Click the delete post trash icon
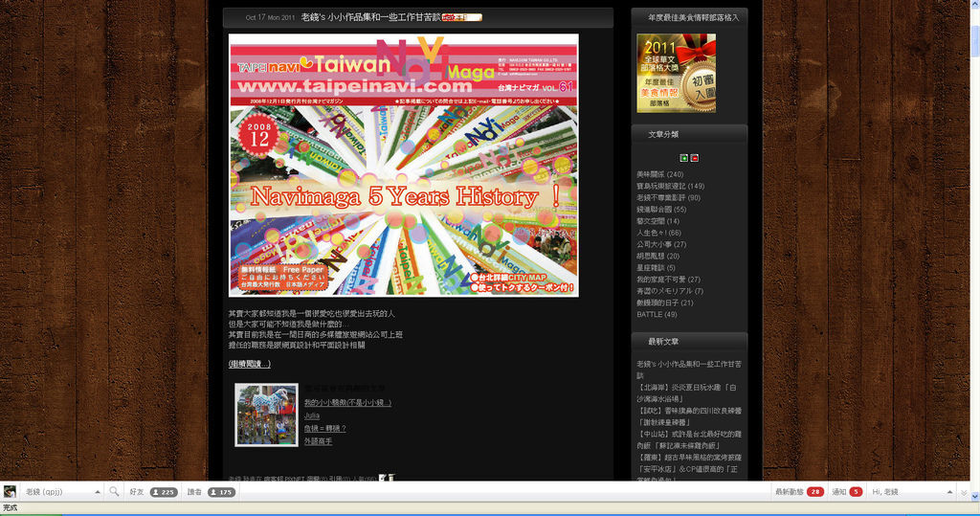 click(391, 479)
